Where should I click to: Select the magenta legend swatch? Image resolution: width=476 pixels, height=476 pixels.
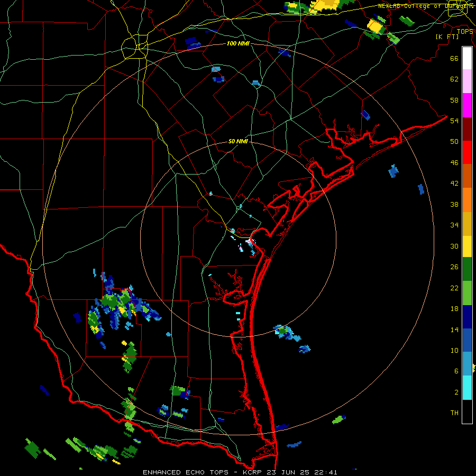point(467,105)
